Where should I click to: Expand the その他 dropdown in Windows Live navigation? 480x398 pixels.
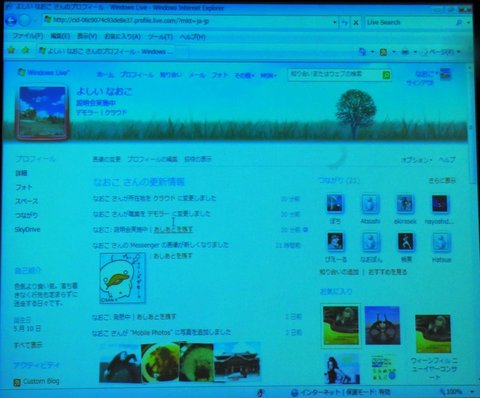[x=244, y=75]
